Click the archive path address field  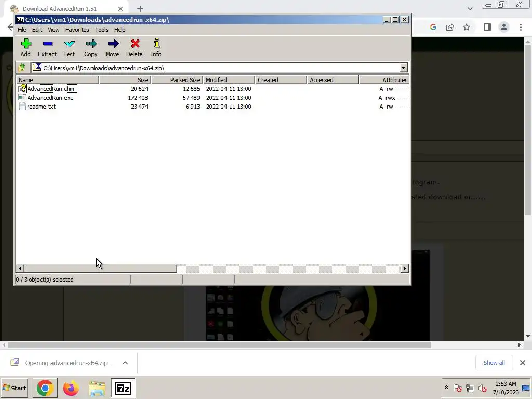[x=216, y=68]
